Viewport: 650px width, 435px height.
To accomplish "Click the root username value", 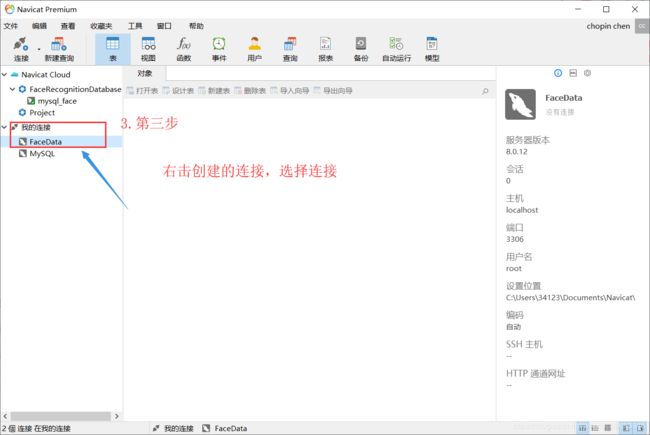I will pos(514,269).
